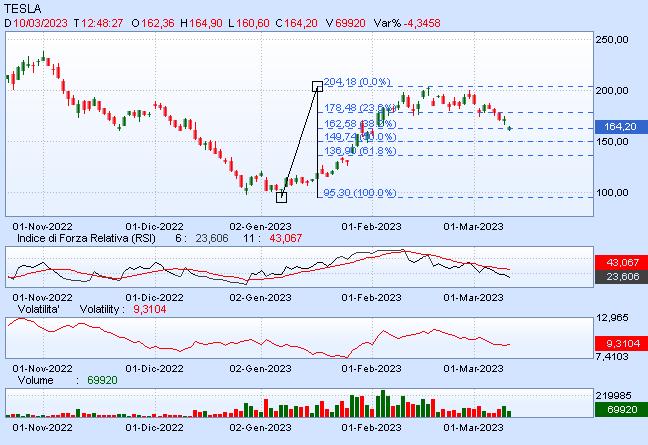Image resolution: width=648 pixels, height=445 pixels.
Task: Click the 219985 volume axis maximum
Action: (x=613, y=396)
